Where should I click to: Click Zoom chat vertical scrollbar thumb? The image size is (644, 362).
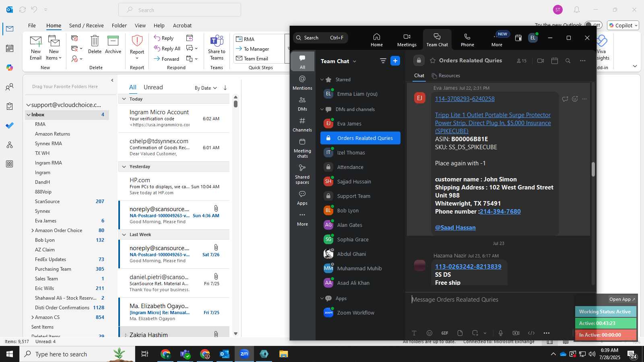coord(593,169)
